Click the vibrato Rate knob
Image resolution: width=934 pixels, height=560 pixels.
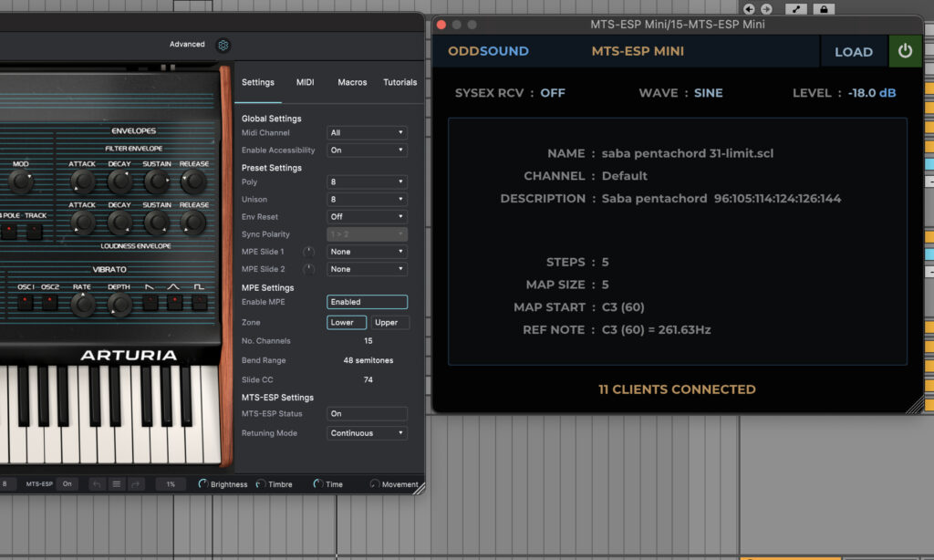[x=82, y=305]
